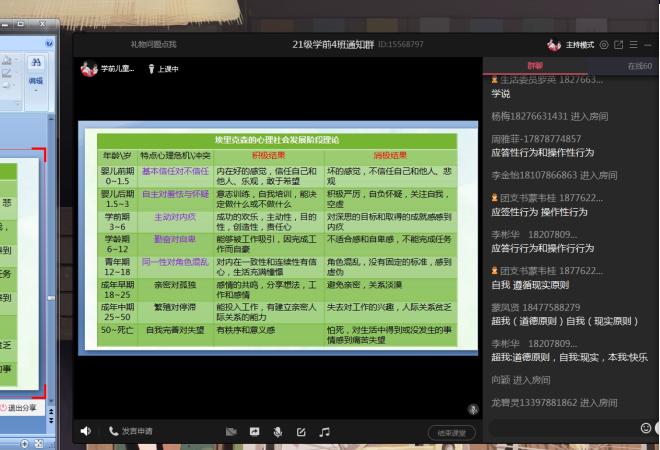660x450 pixels.
Task: Toggle the small mic icon below shared slide
Action: tap(473, 409)
